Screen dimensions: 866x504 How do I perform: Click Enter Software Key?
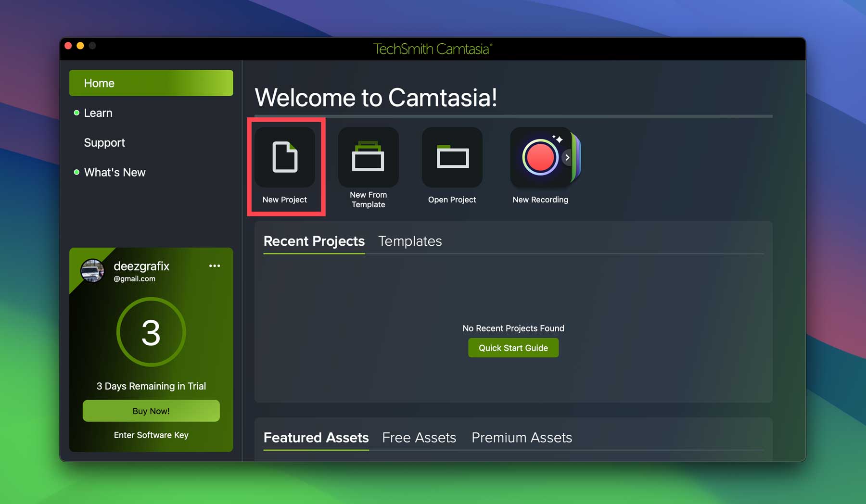point(151,435)
